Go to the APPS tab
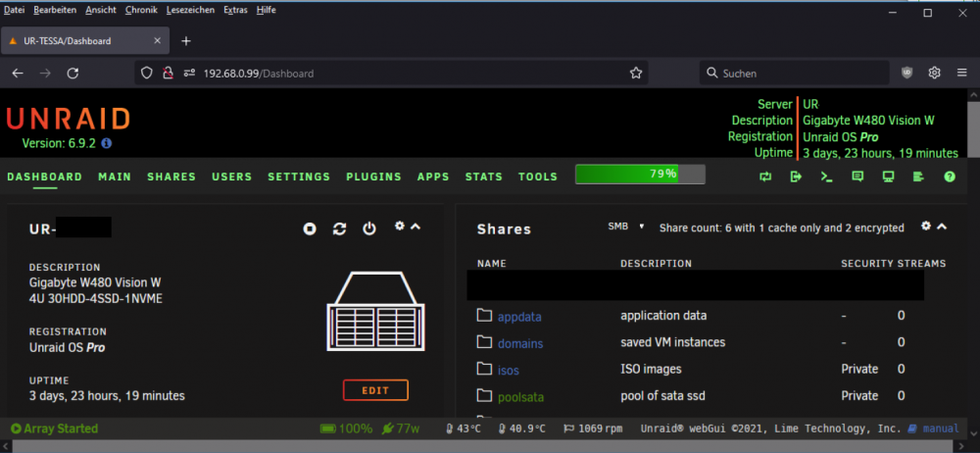The height and width of the screenshot is (453, 980). pyautogui.click(x=434, y=177)
